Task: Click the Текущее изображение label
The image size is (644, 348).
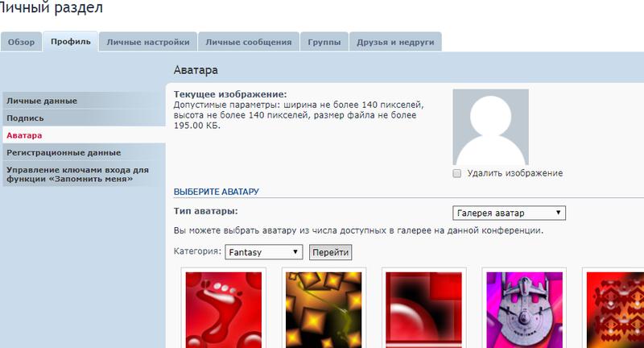Action: tap(230, 94)
